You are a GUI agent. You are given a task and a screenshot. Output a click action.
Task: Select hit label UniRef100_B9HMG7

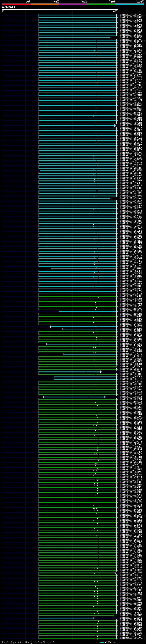131,55
